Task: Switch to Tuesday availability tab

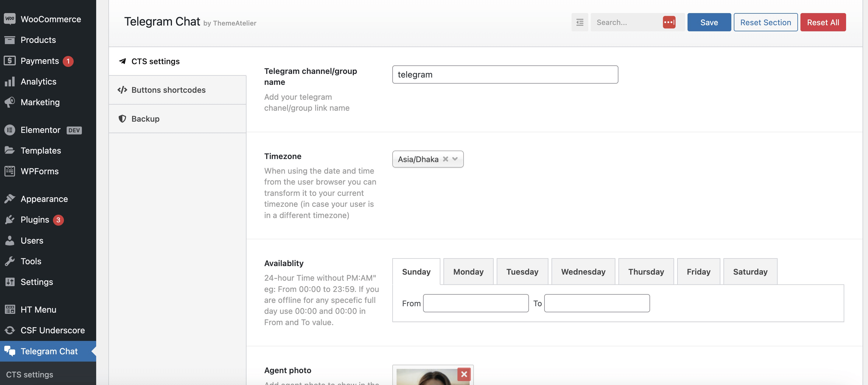Action: 522,272
